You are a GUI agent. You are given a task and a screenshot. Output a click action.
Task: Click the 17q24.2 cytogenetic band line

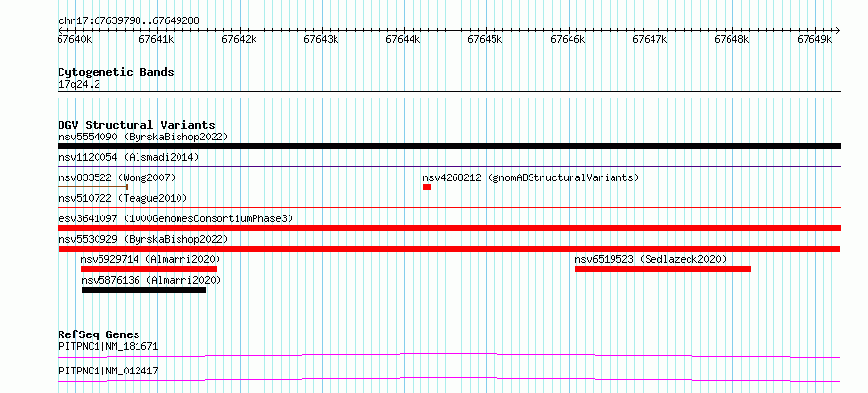[449, 94]
